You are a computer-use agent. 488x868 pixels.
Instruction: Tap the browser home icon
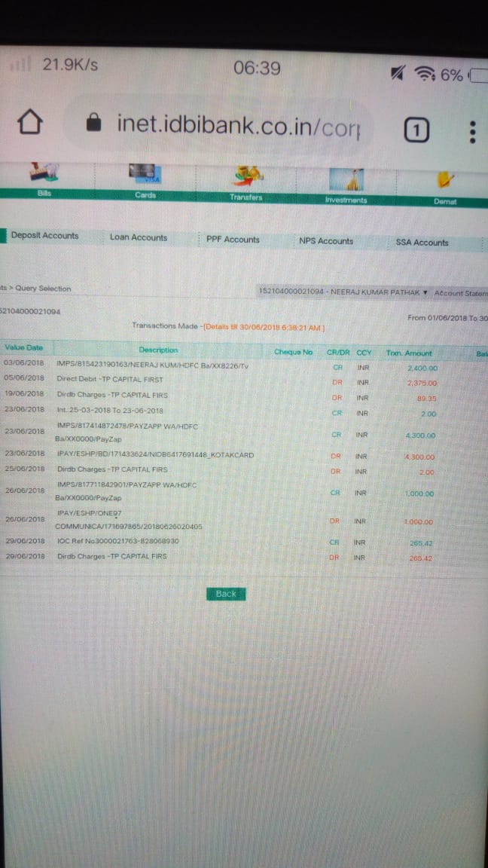click(x=30, y=123)
